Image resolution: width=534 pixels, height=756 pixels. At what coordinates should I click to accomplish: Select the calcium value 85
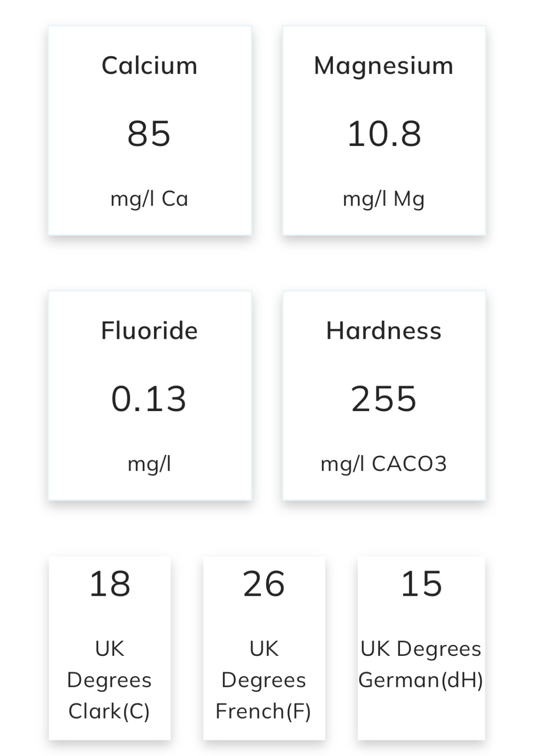pyautogui.click(x=149, y=134)
